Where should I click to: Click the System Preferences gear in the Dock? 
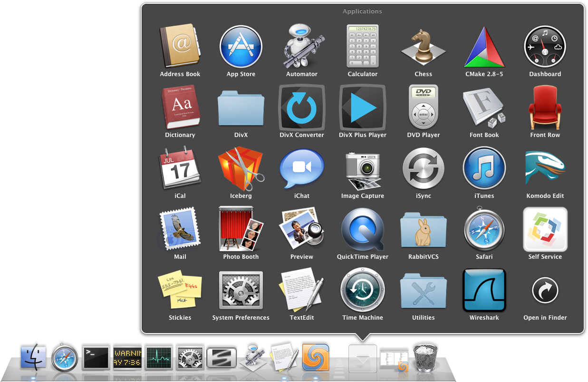(190, 357)
